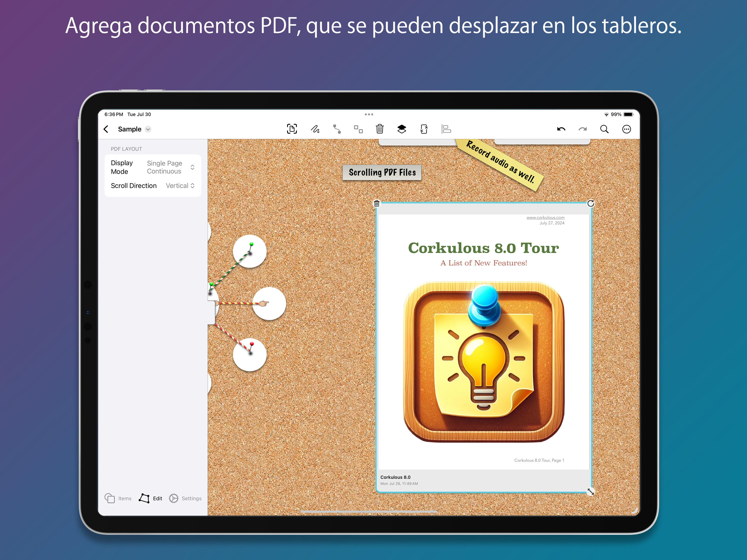Tap the 'A List of New Features!' subtitle

pos(484,263)
